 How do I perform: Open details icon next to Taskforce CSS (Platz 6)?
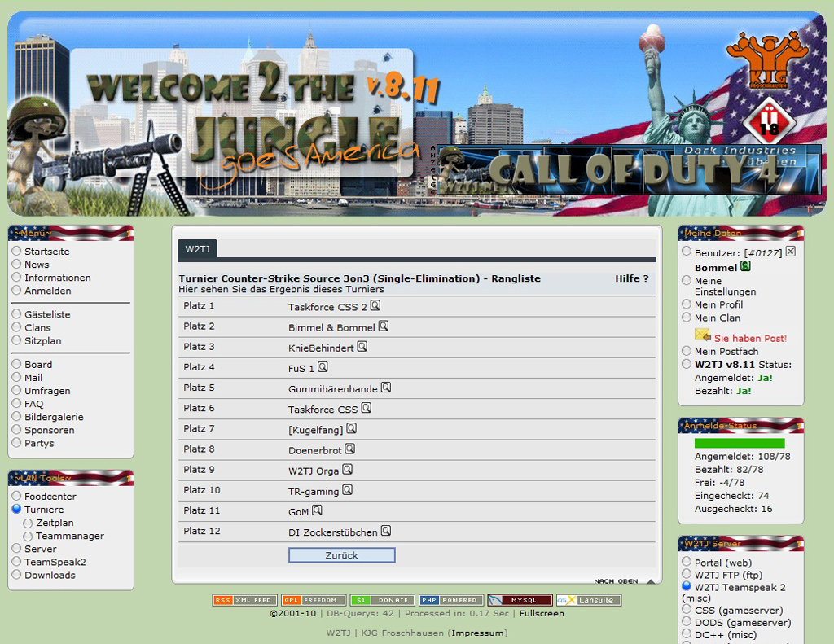click(367, 408)
